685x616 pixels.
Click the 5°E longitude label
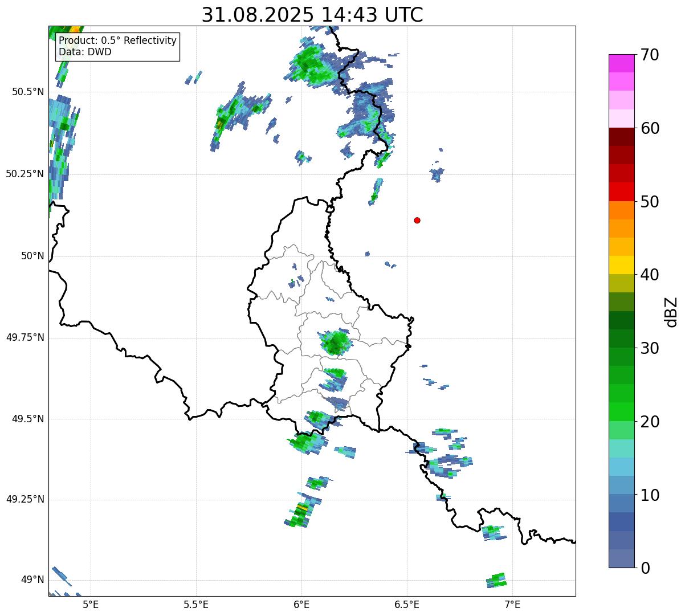(91, 604)
